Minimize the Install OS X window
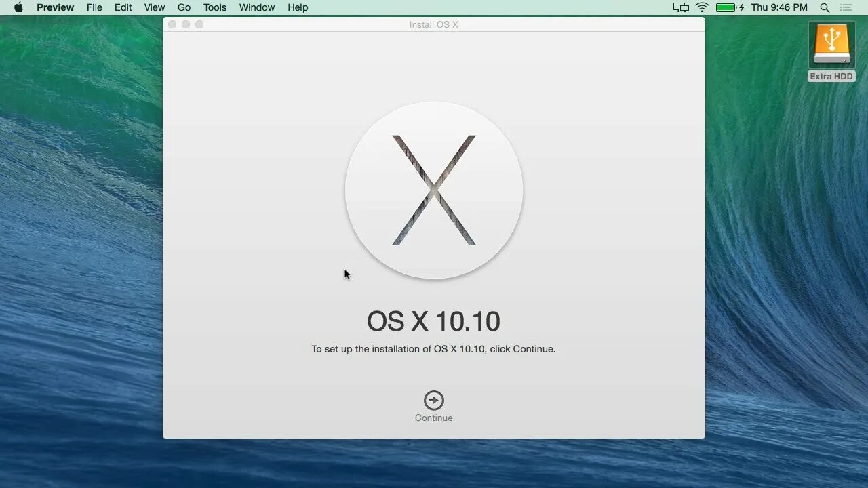Screen dimensions: 868x488 186,24
